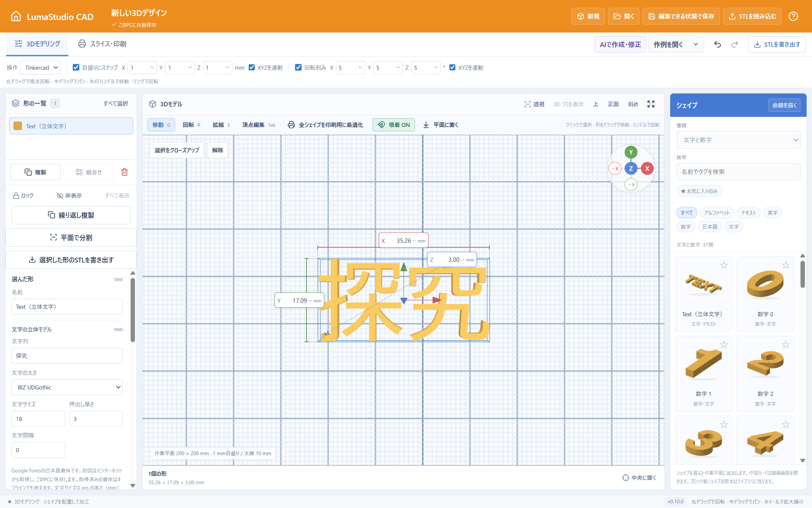This screenshot has width=812, height=508.
Task: Click the properties panel down arrow
Action: coord(133,485)
